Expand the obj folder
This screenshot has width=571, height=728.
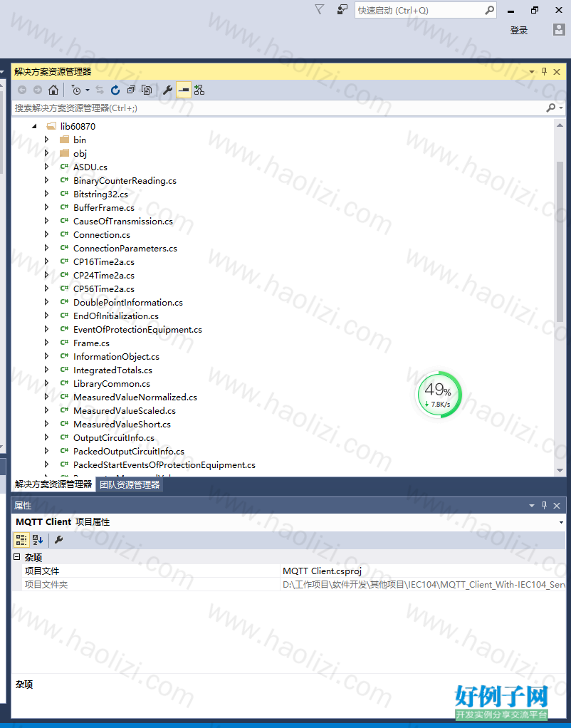46,152
